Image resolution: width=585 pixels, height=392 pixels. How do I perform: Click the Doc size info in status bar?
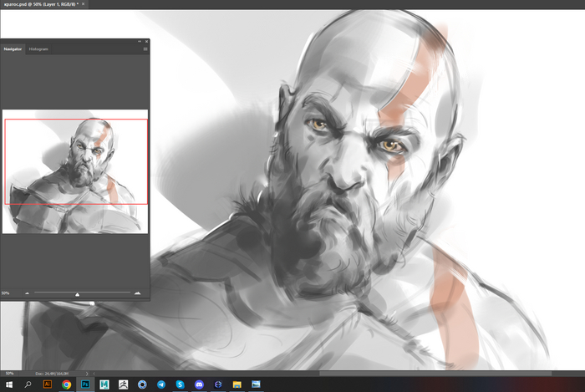[52, 373]
